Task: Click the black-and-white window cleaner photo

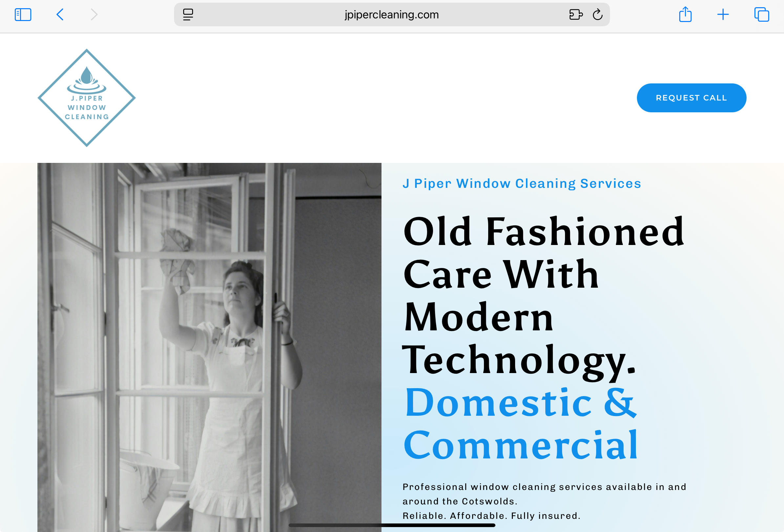Action: (209, 347)
